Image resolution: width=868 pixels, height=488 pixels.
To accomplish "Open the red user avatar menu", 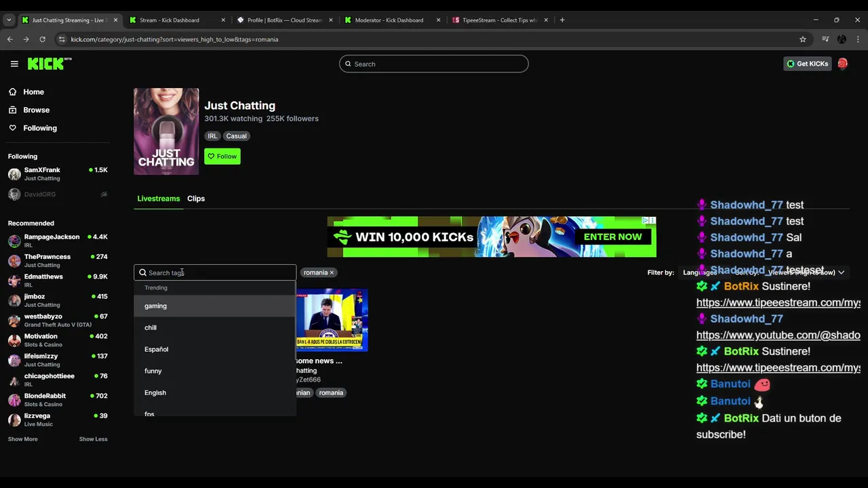I will [842, 64].
